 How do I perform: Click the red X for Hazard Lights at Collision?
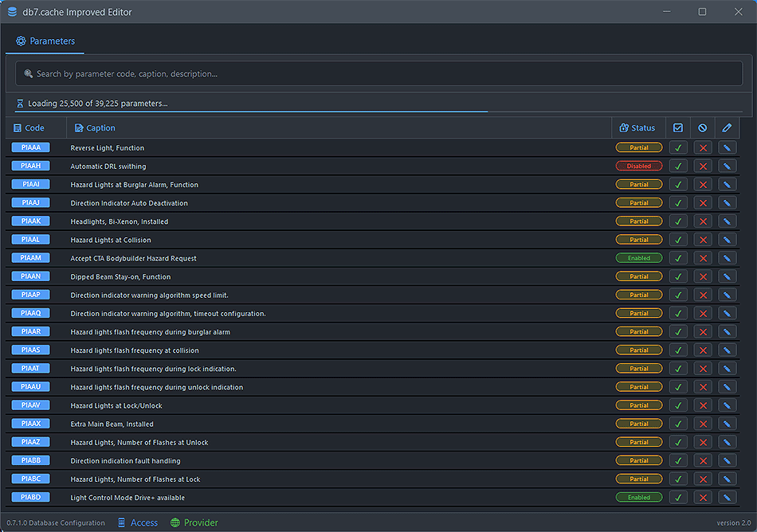pos(702,240)
